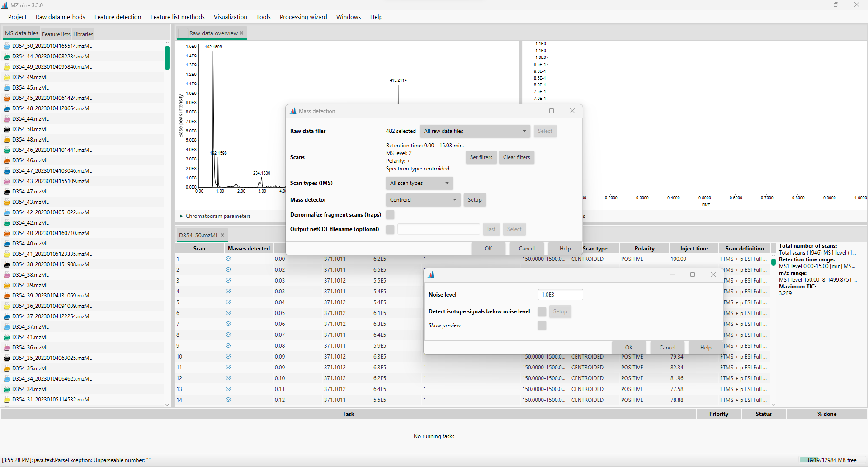This screenshot has height=467, width=868.
Task: Enable Detect isotope signals below noise level
Action: pos(541,311)
